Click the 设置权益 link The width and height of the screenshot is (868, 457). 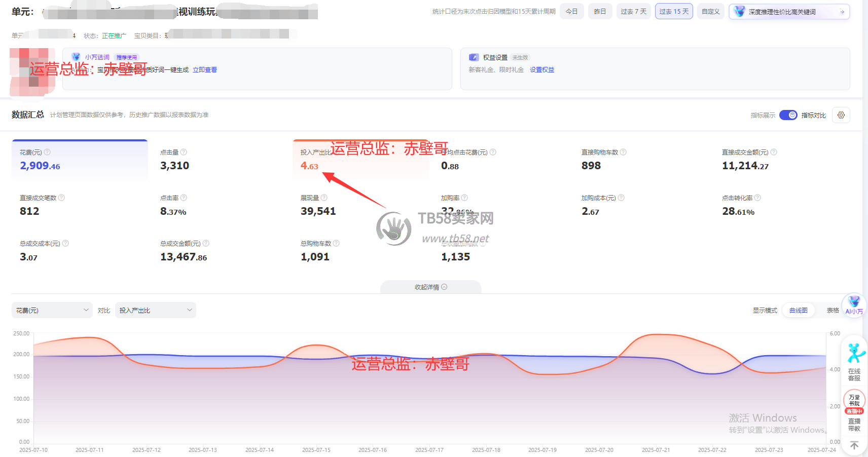pos(542,70)
